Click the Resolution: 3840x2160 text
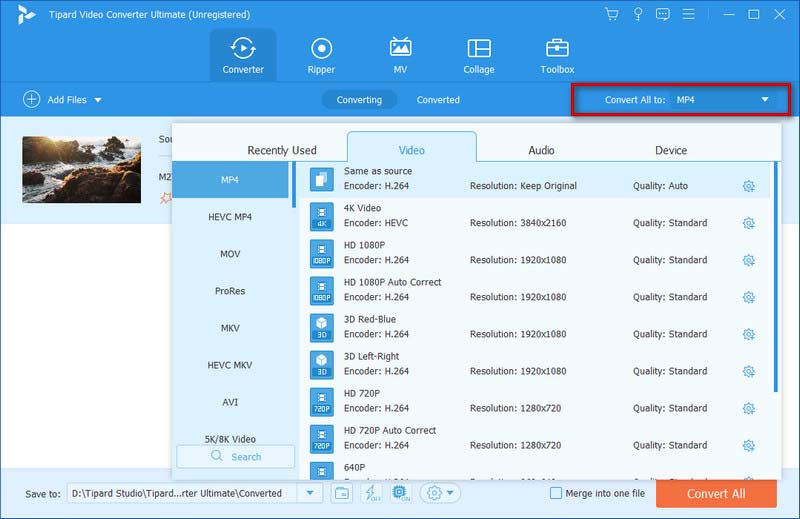This screenshot has width=800, height=519. click(518, 223)
